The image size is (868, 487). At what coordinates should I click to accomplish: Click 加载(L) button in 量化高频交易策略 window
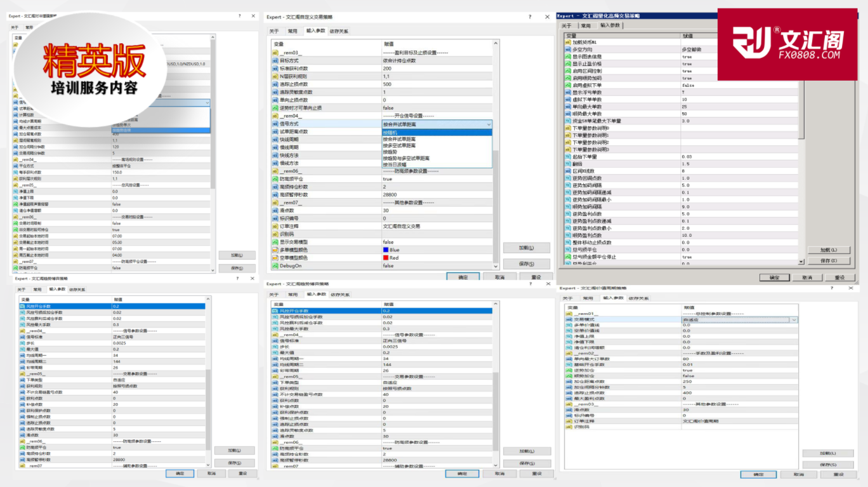click(829, 250)
